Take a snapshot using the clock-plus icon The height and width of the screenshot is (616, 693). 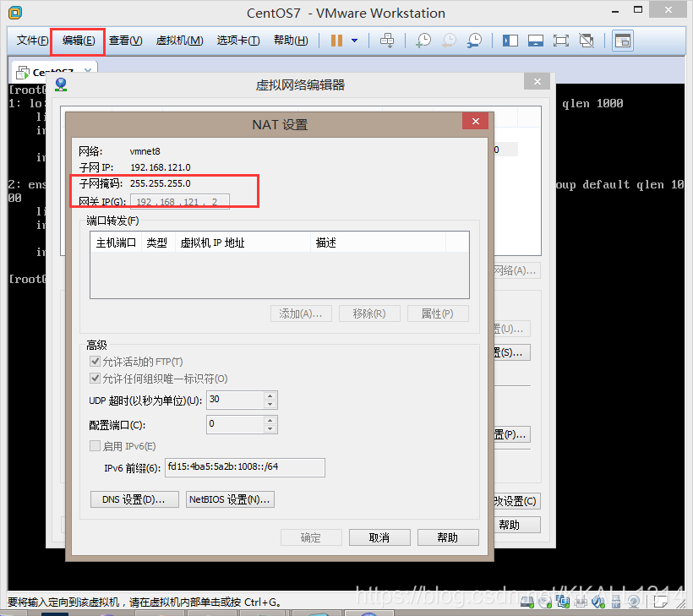423,41
